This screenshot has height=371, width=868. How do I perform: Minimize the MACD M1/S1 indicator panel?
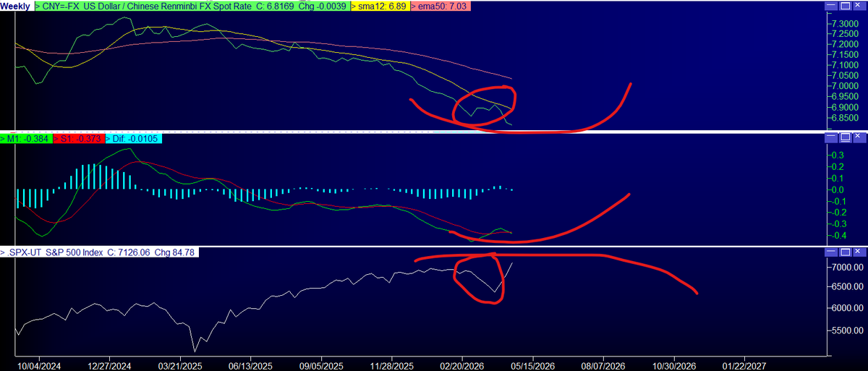pyautogui.click(x=831, y=137)
